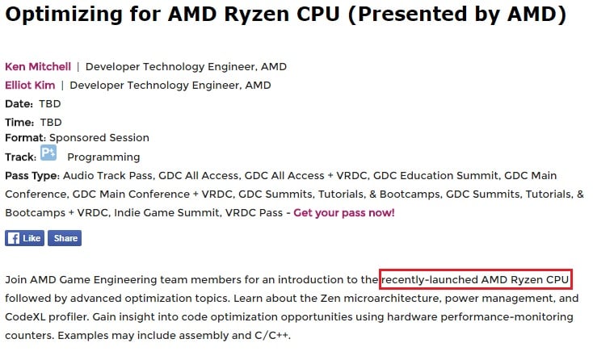Viewport: 593px width, 364px height.
Task: Click the Sponsored Session format text
Action: [99, 137]
